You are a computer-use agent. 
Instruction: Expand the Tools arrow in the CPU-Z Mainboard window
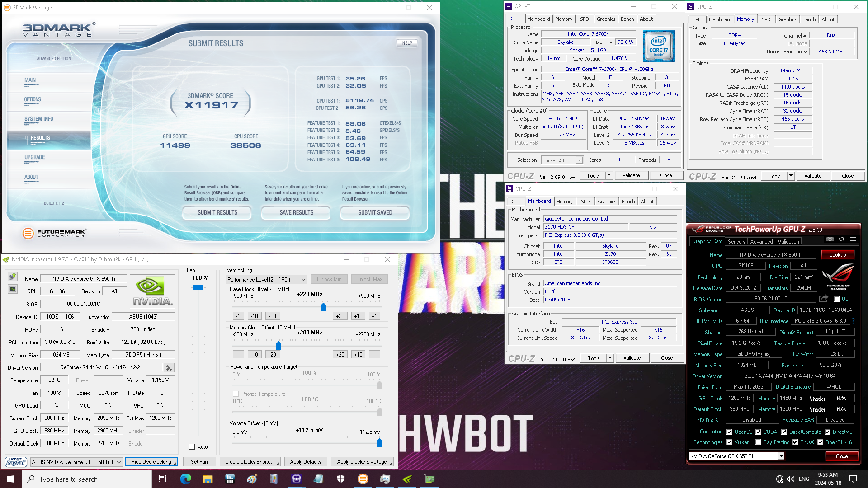coord(610,358)
